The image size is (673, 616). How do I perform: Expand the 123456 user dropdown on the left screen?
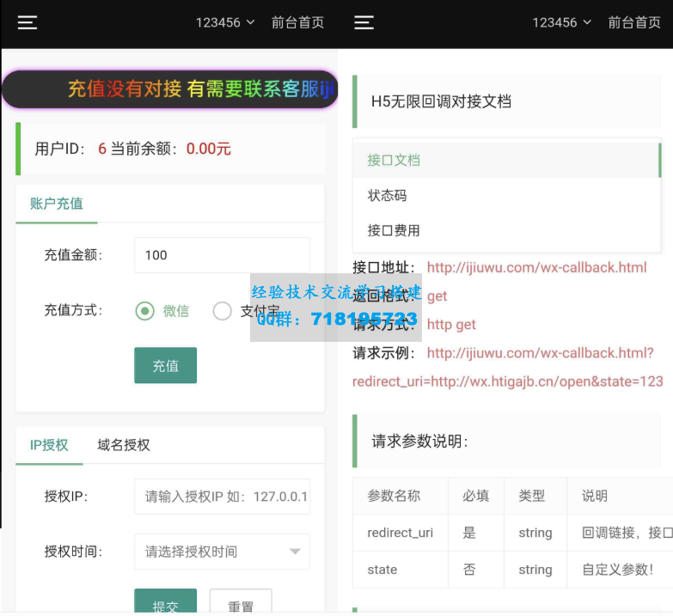pyautogui.click(x=225, y=22)
